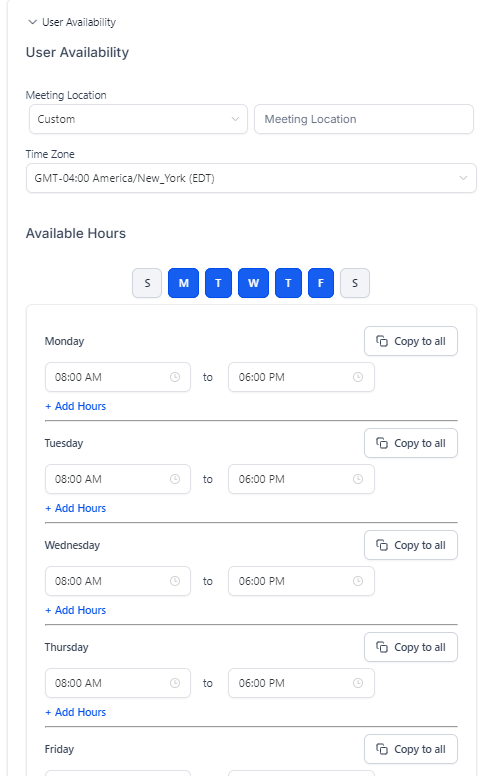The width and height of the screenshot is (489, 776).
Task: Enable Saturday in the day selector
Action: [x=355, y=283]
